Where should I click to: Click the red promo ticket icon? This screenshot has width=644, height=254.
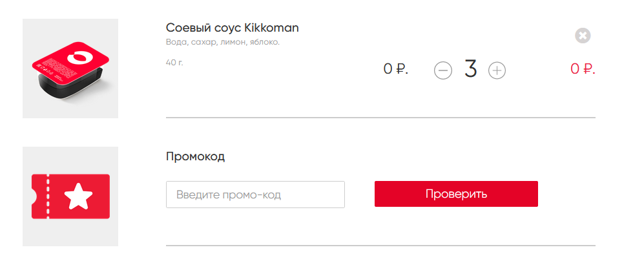click(70, 196)
